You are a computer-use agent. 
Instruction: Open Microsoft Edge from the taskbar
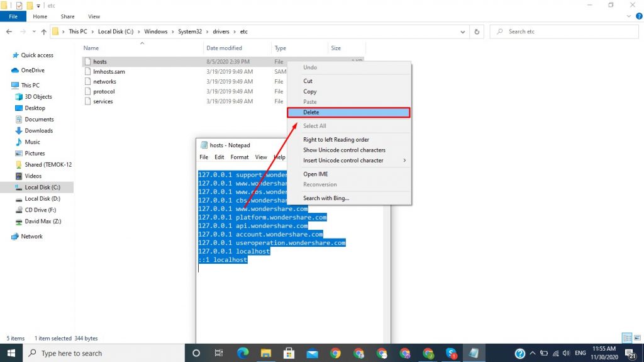click(242, 353)
